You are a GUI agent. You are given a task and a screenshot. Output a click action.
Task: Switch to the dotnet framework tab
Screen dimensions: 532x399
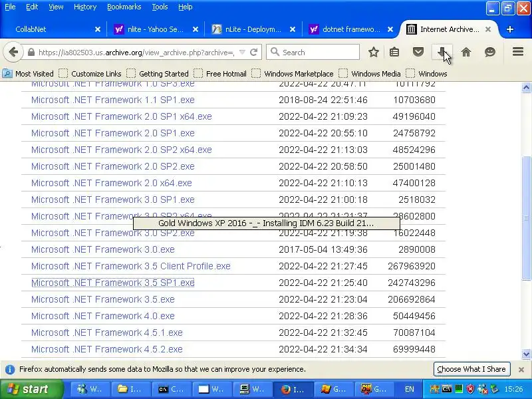click(351, 29)
